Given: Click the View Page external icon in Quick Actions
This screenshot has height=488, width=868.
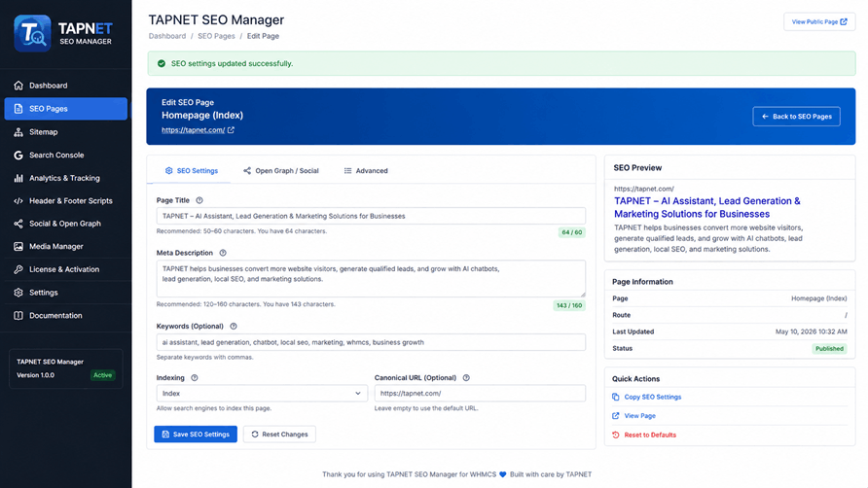Looking at the screenshot, I should tap(616, 415).
